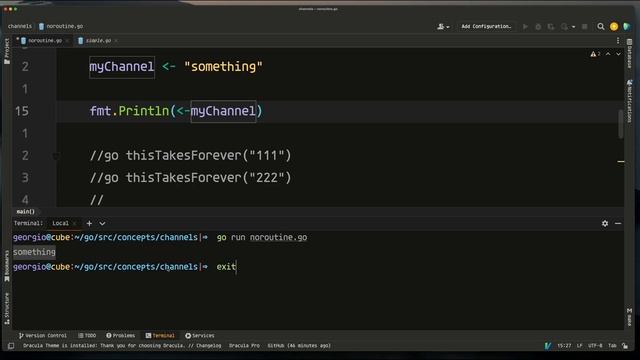Close the Local terminal session tab
Image resolution: width=640 pixels, height=360 pixels.
(74, 223)
